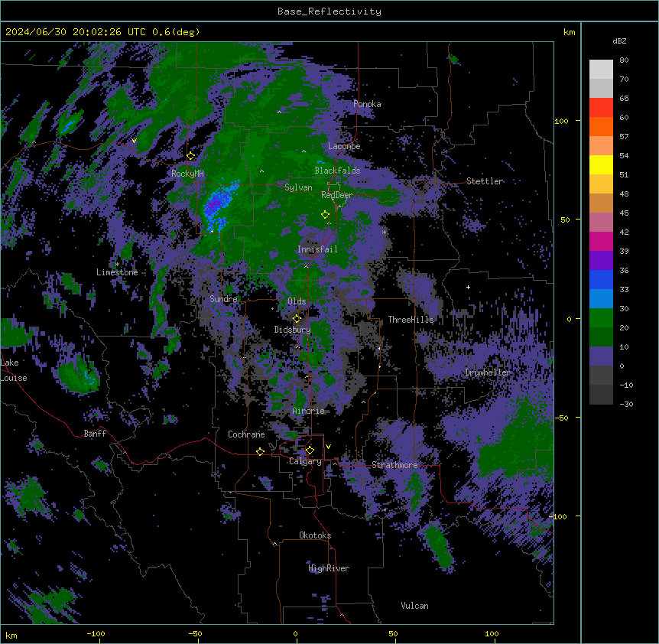This screenshot has width=659, height=644.
Task: Click the yellow diamond marker above the Calgary label
Action: point(310,450)
